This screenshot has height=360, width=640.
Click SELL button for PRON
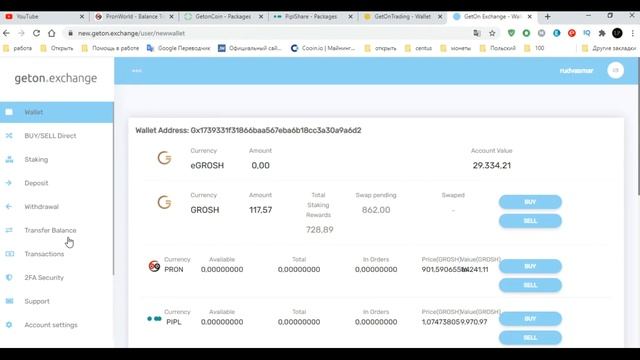(530, 285)
